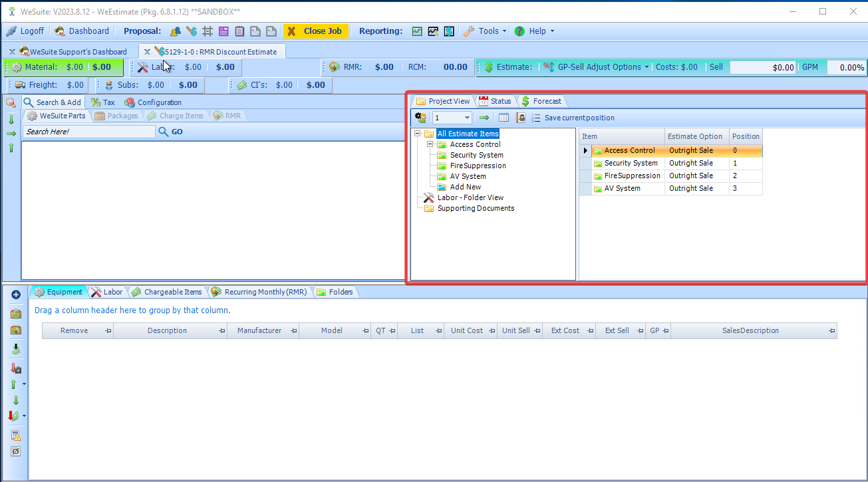The height and width of the screenshot is (482, 868).
Task: Sort by Position column header
Action: (746, 136)
